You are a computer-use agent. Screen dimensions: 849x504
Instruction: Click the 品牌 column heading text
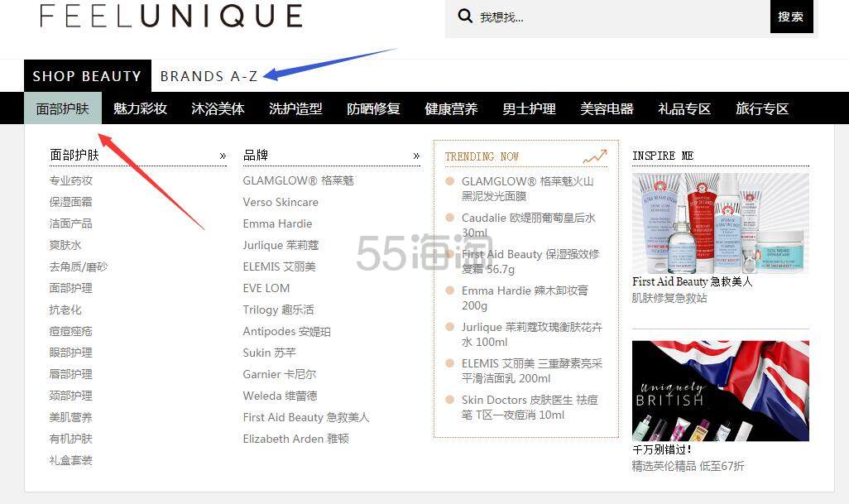pyautogui.click(x=256, y=156)
